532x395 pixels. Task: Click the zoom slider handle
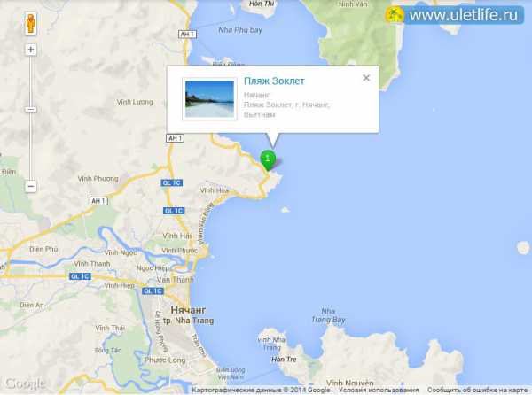[31, 110]
